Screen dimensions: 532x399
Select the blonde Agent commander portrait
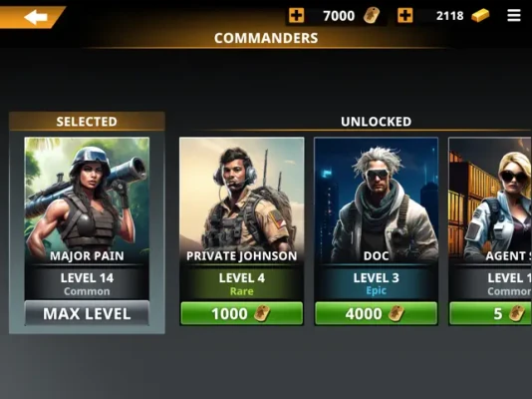(x=490, y=200)
